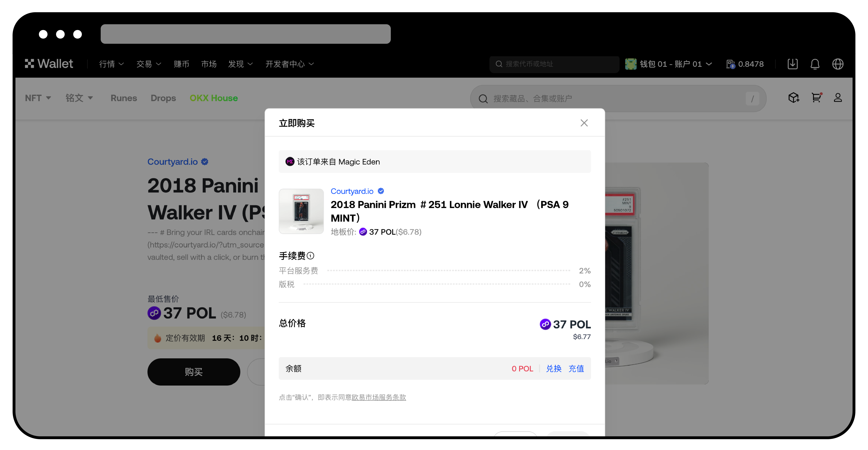
Task: Click the 0 POL balance text
Action: click(522, 369)
